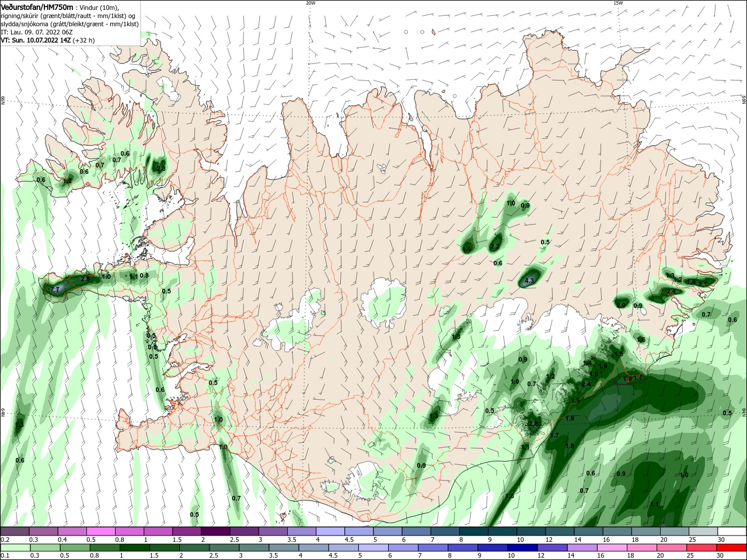Select lower legend swatch between 0.3 and 0.5
The height and width of the screenshot is (560, 747).
coord(45,548)
